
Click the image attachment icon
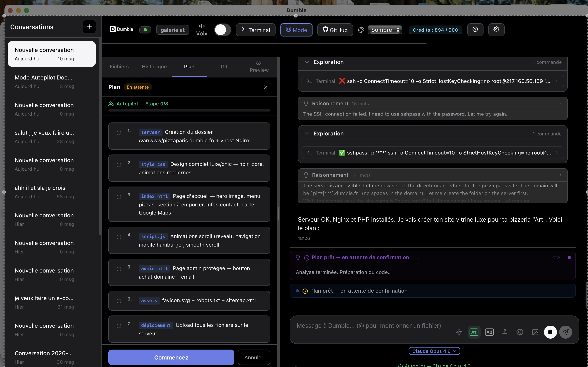click(535, 332)
